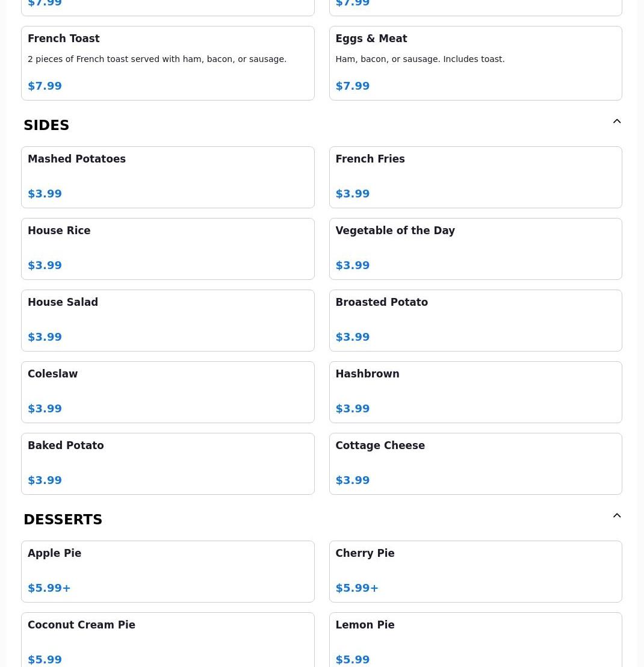
Task: Select House Rice side item
Action: pos(167,249)
